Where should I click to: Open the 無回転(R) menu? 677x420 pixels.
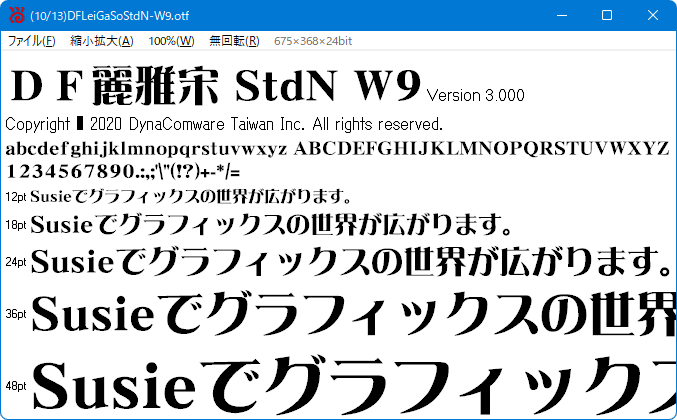[x=234, y=41]
